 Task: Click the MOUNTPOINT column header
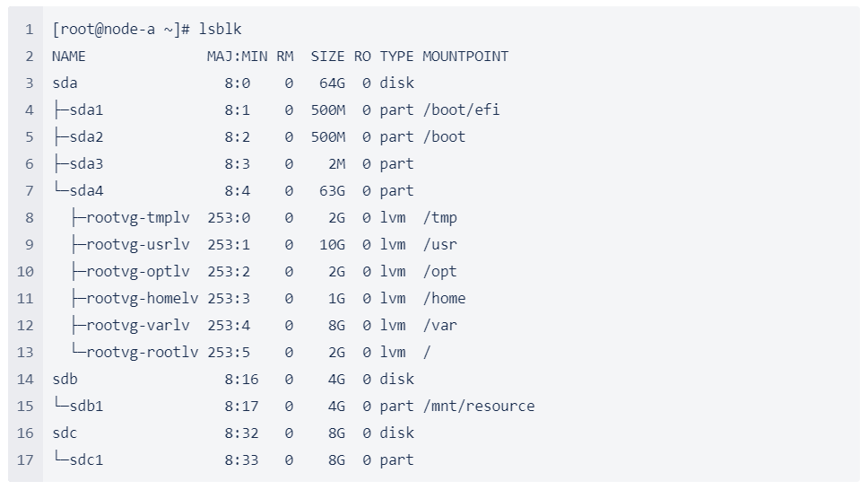click(x=465, y=57)
